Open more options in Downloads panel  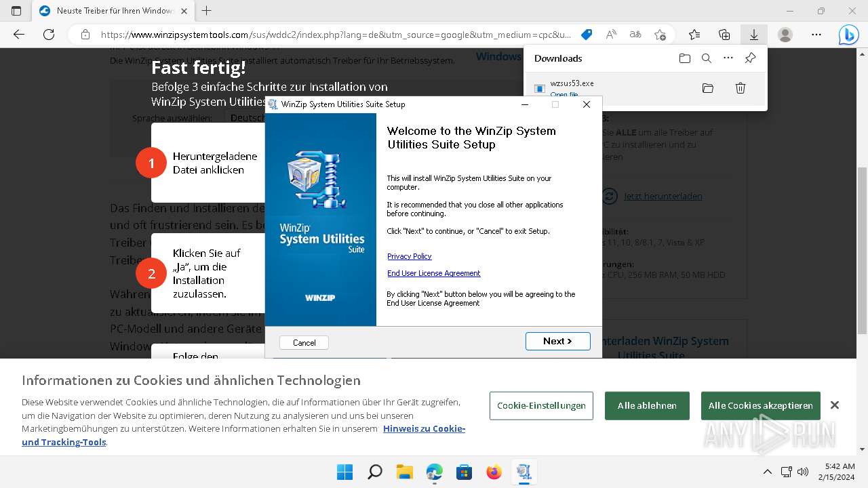[728, 58]
